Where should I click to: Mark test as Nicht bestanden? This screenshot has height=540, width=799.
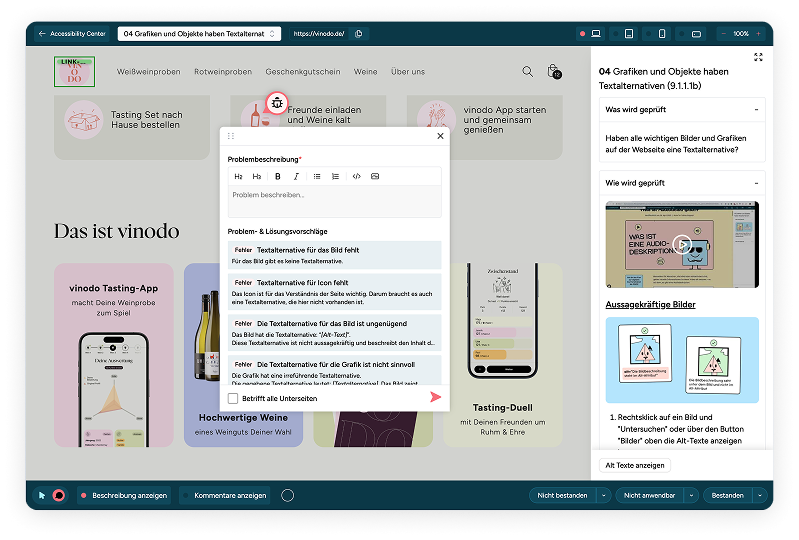click(x=562, y=495)
